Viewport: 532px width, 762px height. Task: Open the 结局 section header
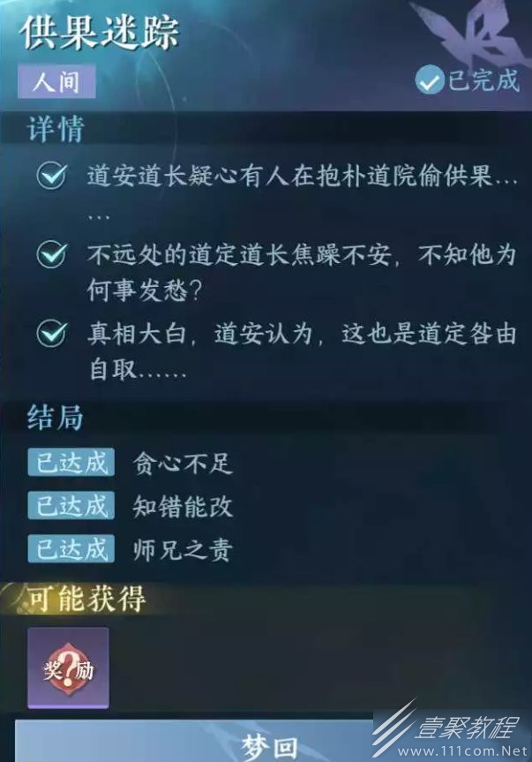coord(56,417)
